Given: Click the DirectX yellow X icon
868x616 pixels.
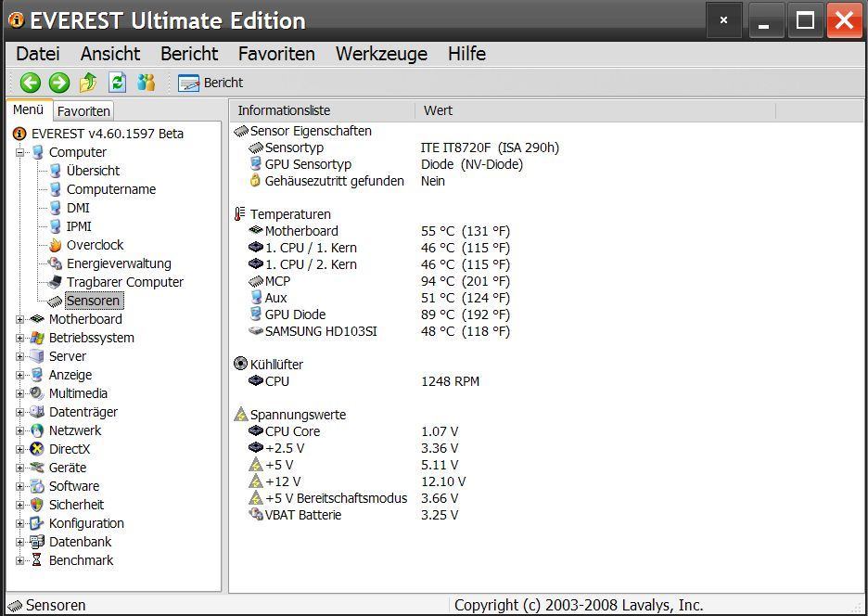Looking at the screenshot, I should tap(37, 449).
